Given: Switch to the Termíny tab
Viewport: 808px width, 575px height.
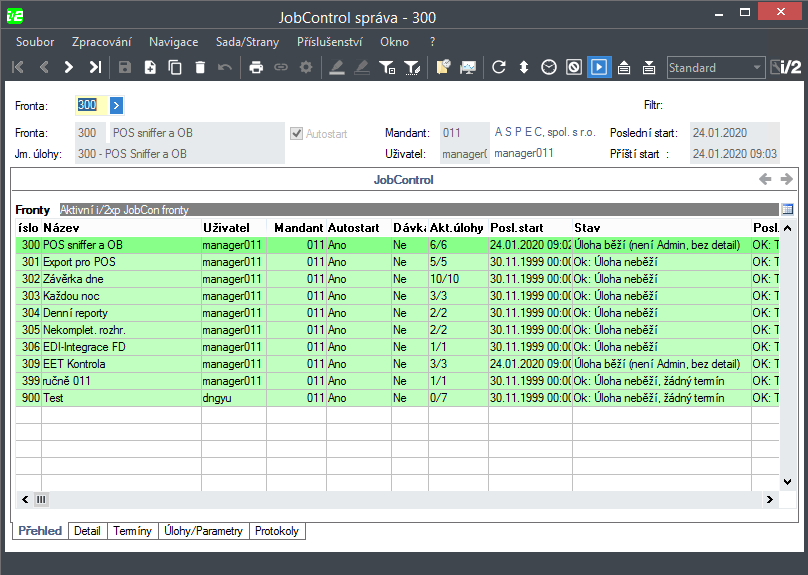Looking at the screenshot, I should [132, 531].
